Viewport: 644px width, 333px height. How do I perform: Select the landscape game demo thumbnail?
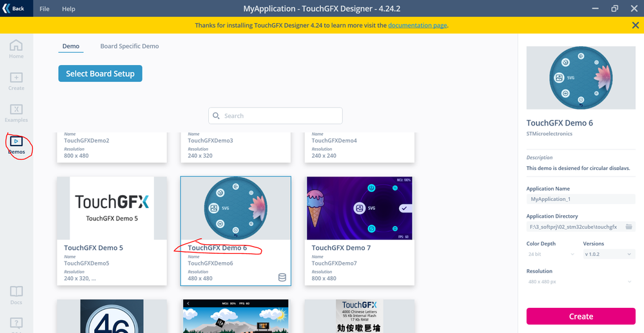(x=236, y=316)
